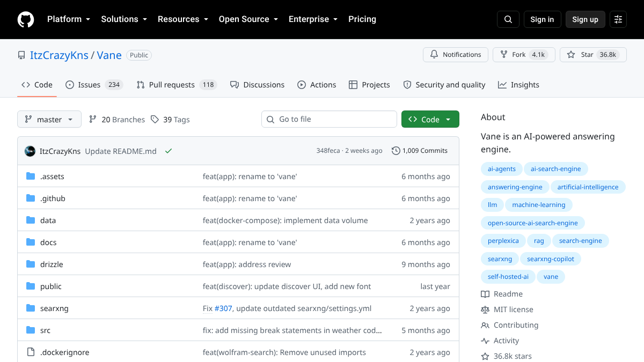The image size is (644, 362).
Task: Expand the Open Source menu
Action: coord(248,19)
